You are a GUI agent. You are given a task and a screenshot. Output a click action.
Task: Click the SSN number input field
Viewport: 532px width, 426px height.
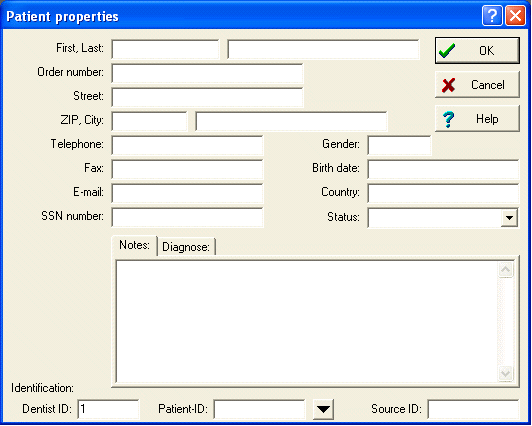(x=187, y=217)
